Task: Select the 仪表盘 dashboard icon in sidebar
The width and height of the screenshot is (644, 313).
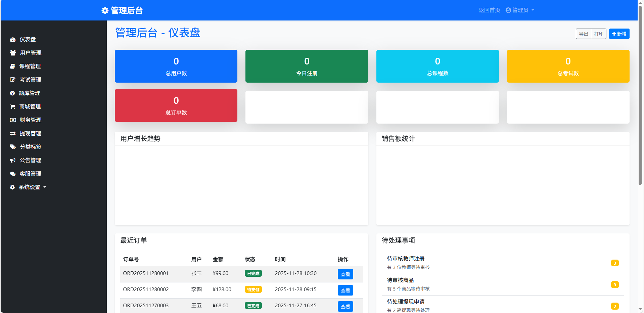Action: coord(12,39)
